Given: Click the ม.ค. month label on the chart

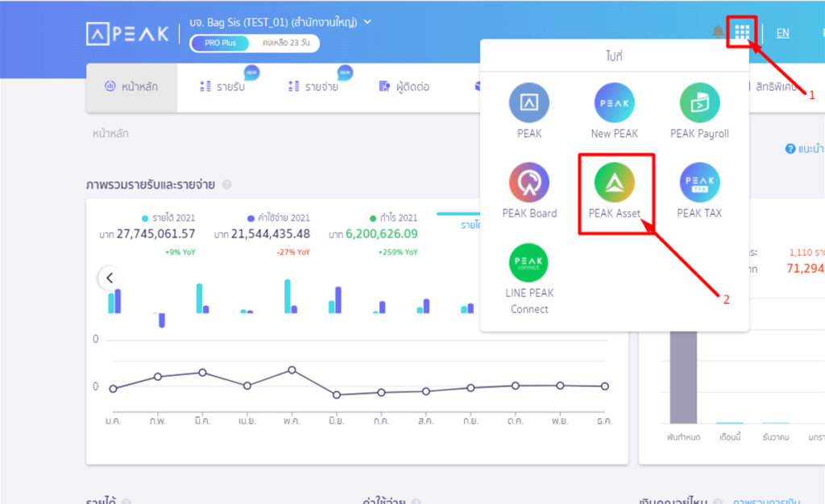Looking at the screenshot, I should 113,422.
